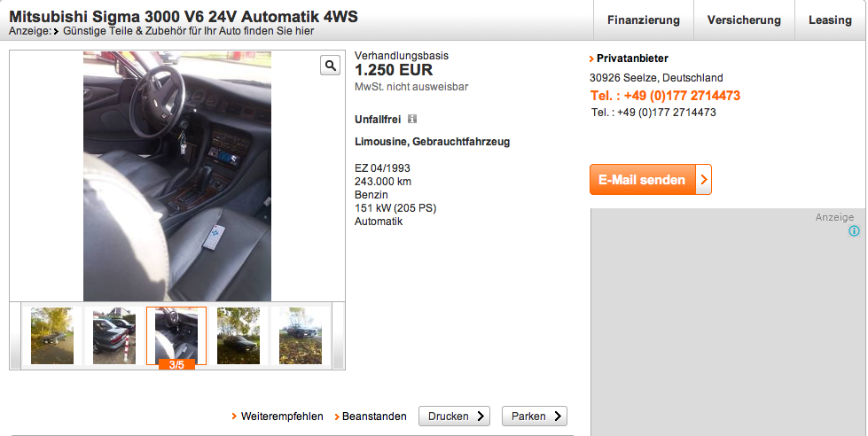Switch to the Leasing tab
Screen dimensions: 868x436
pos(830,19)
